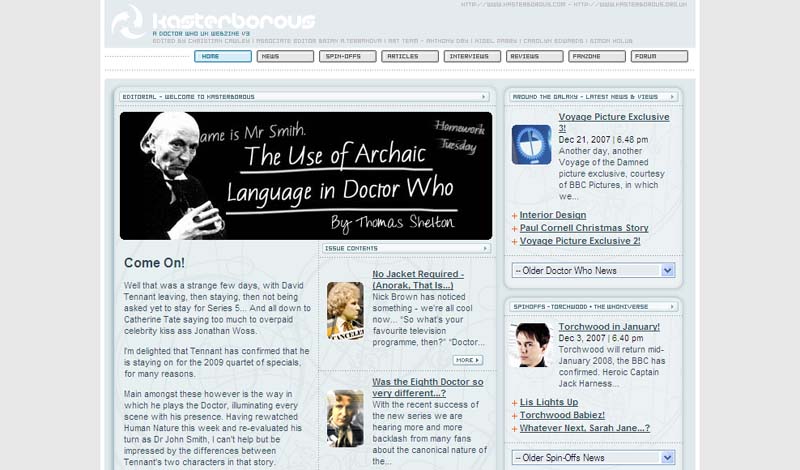
Task: Click plus icon beside Voyage Picture Exclusive 2
Action: 514,242
